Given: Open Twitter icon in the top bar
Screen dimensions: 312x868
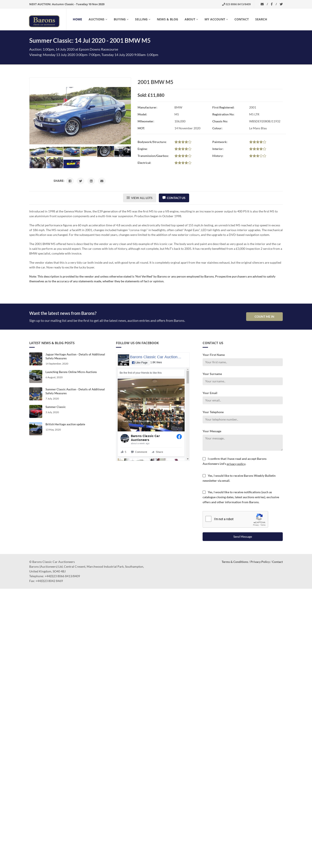Looking at the screenshot, I should pyautogui.click(x=281, y=4).
